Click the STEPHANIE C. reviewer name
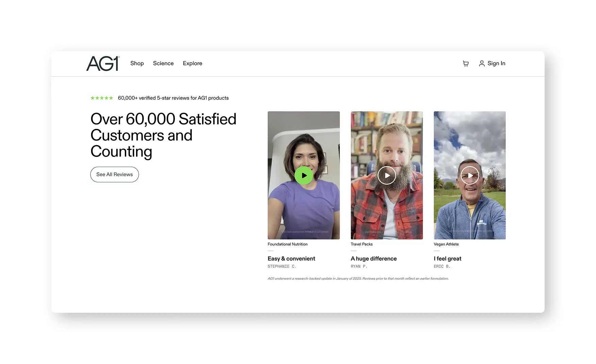 [x=282, y=267]
